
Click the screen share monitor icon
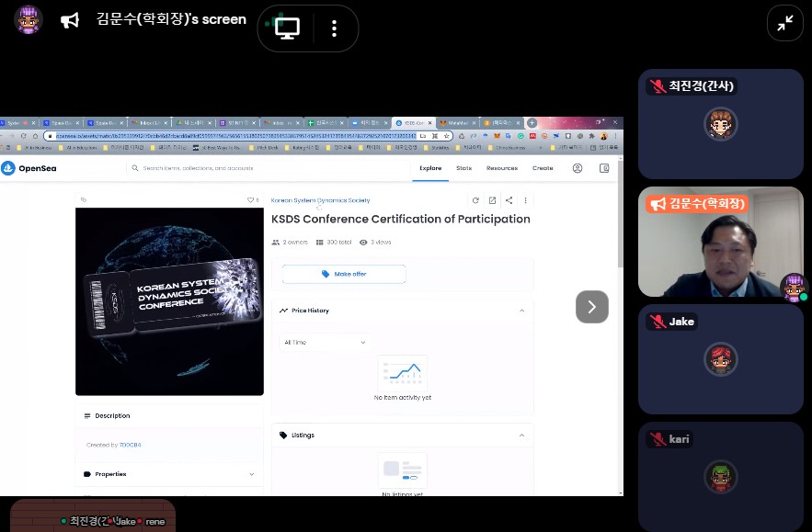[288, 28]
